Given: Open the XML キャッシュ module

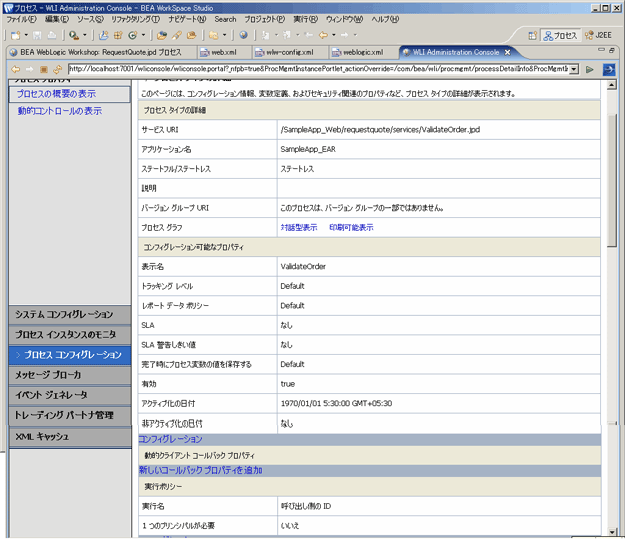Looking at the screenshot, I should pos(70,437).
